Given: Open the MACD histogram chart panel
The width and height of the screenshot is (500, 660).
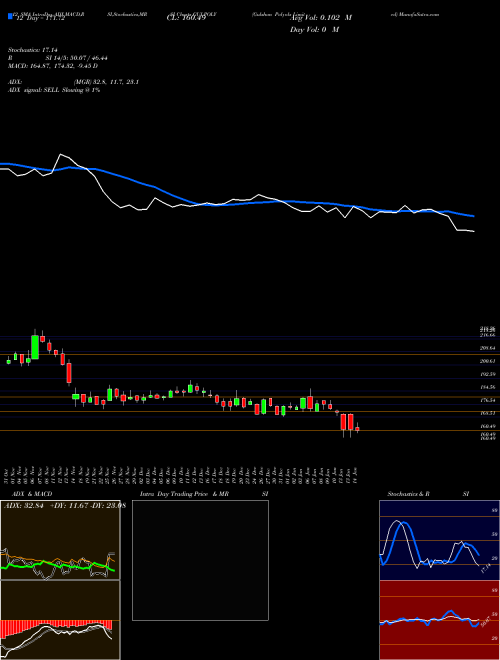Looking at the screenshot, I should (x=60, y=620).
